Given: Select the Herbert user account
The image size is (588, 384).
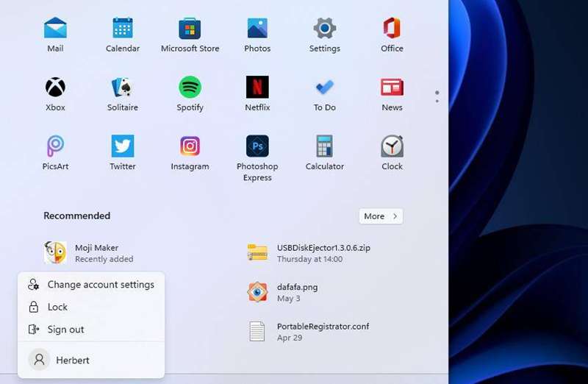Looking at the screenshot, I should click(x=72, y=360).
